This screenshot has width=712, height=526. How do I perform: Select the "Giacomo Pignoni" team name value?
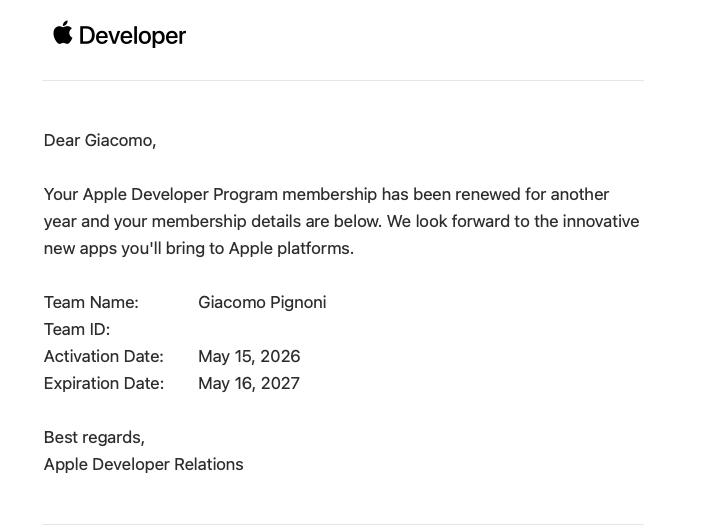(262, 303)
